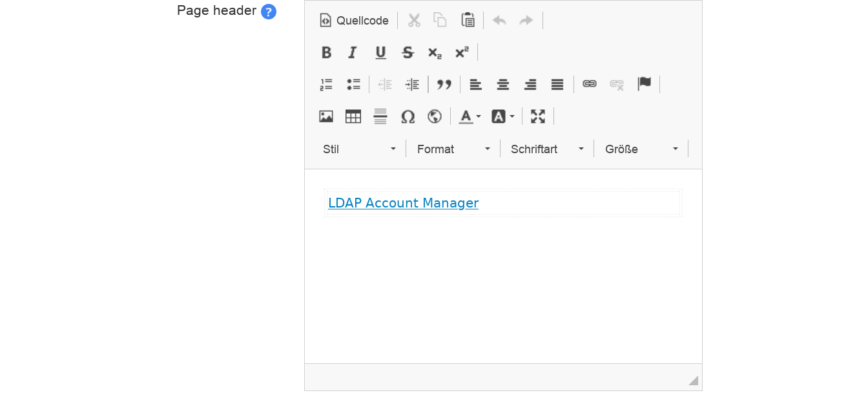Insert a numbered list
868x393 pixels.
pyautogui.click(x=327, y=84)
